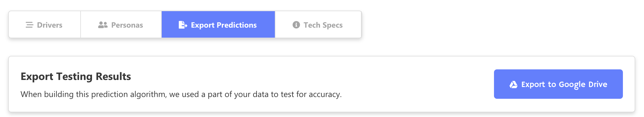
Task: Click the "Export Predictions" text label
Action: click(224, 25)
